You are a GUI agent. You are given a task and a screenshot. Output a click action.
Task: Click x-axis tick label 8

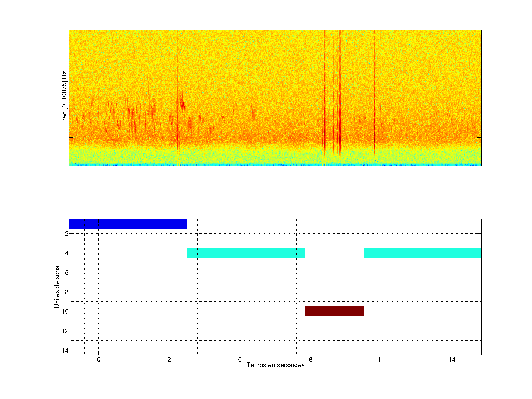(x=311, y=359)
